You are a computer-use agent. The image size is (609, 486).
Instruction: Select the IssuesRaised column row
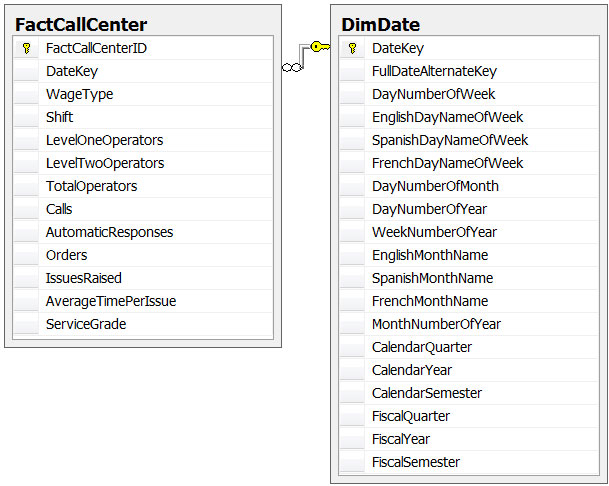click(83, 278)
